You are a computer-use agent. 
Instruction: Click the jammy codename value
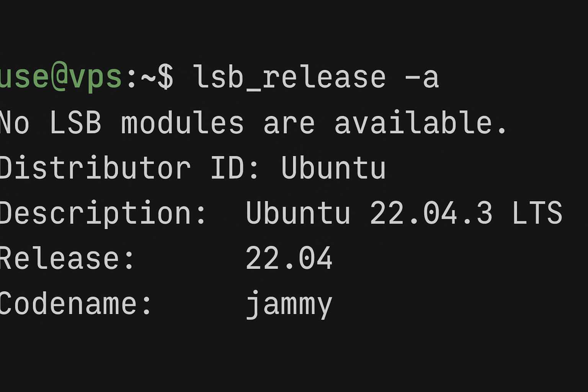[x=289, y=304]
